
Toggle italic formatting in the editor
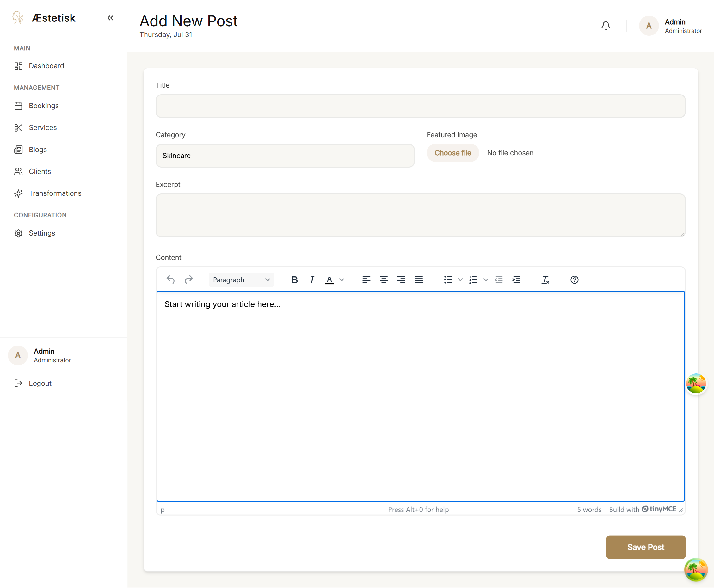pyautogui.click(x=311, y=279)
